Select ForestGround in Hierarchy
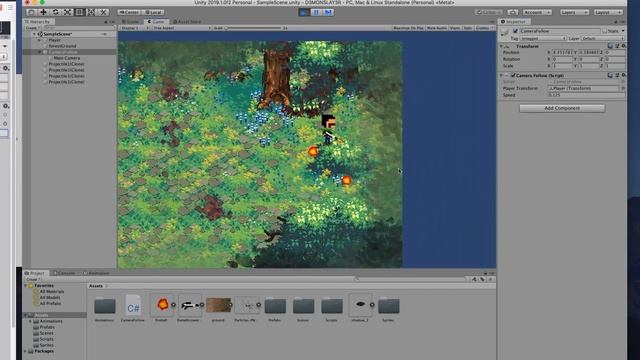640x360 pixels. tap(62, 46)
